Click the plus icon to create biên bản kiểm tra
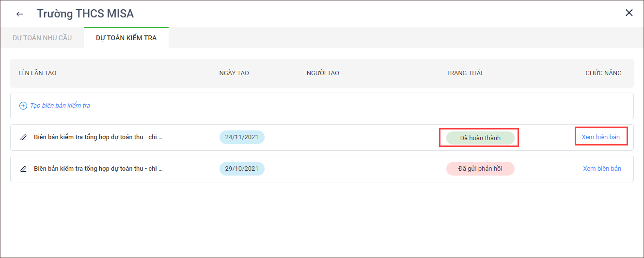This screenshot has height=258, width=644. [23, 106]
